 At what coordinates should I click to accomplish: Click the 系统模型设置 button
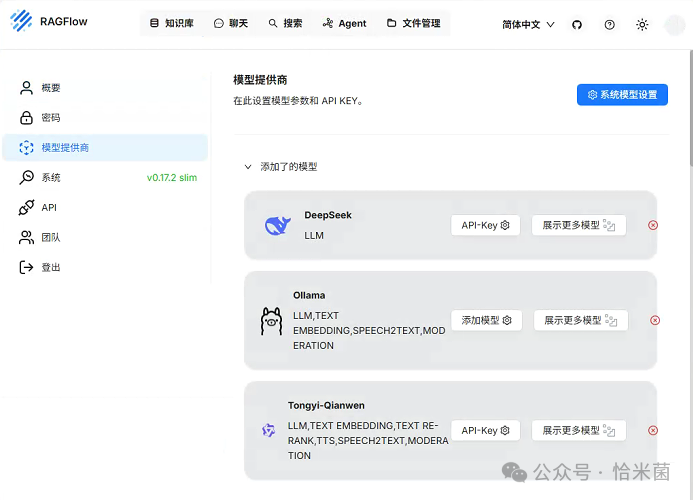[x=622, y=95]
